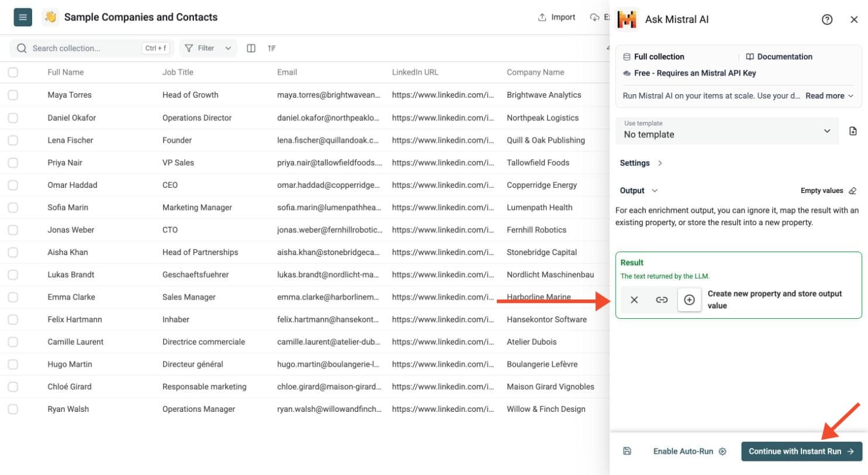Expand the Read more description

829,96
